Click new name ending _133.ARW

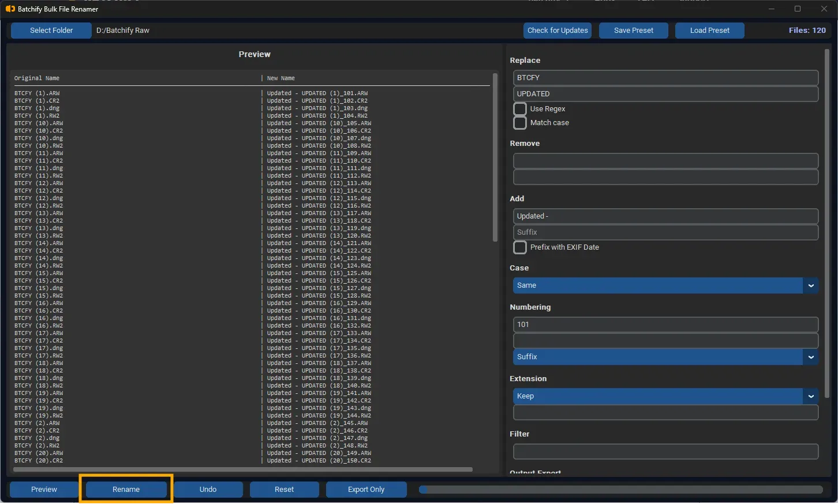(x=319, y=333)
